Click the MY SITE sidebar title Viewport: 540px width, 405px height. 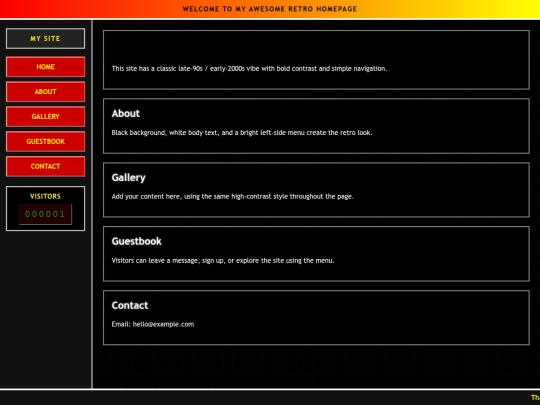point(45,39)
